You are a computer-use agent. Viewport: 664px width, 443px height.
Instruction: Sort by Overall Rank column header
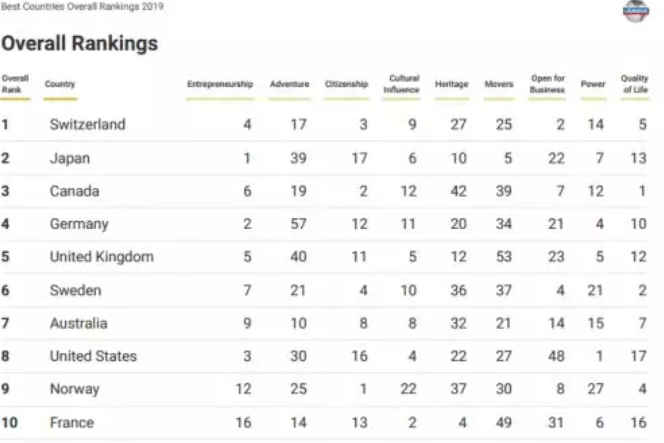pyautogui.click(x=15, y=84)
